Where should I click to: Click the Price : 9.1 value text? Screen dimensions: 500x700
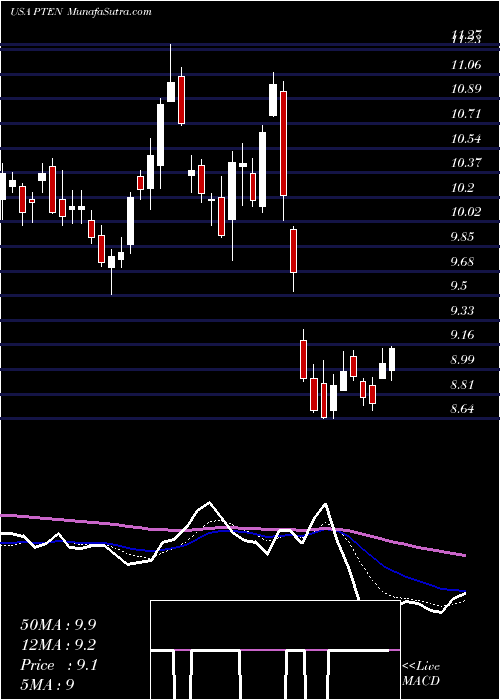coord(58,665)
